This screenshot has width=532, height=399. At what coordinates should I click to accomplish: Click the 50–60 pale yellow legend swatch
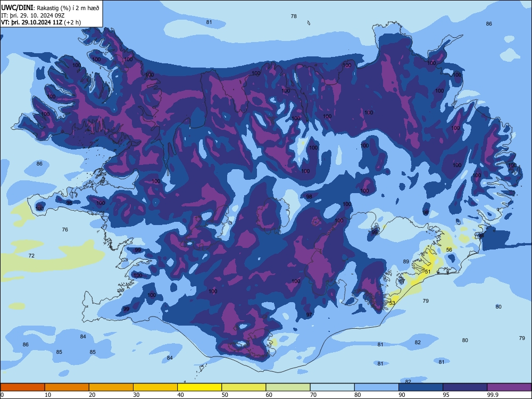[x=244, y=387]
